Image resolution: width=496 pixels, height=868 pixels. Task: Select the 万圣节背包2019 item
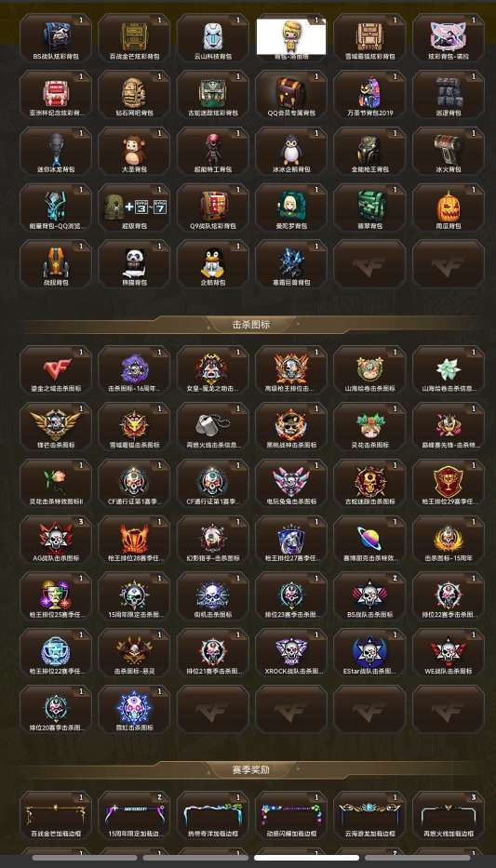pyautogui.click(x=369, y=94)
